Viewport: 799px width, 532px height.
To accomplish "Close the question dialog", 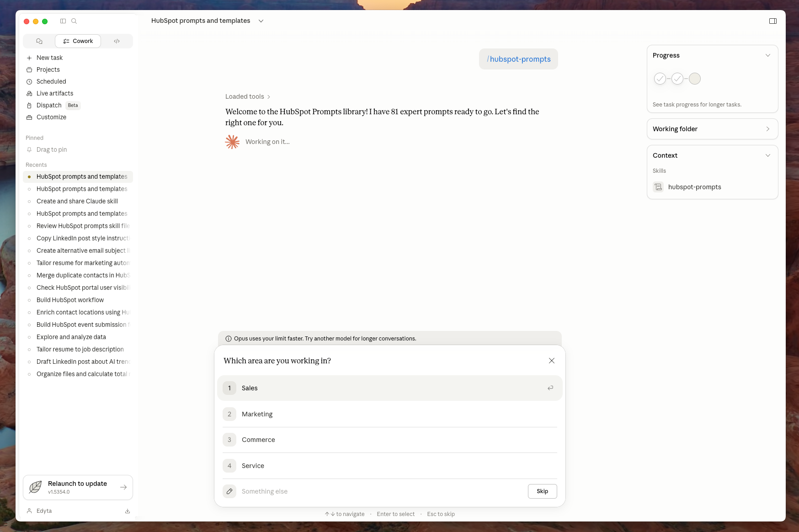I will (x=552, y=361).
